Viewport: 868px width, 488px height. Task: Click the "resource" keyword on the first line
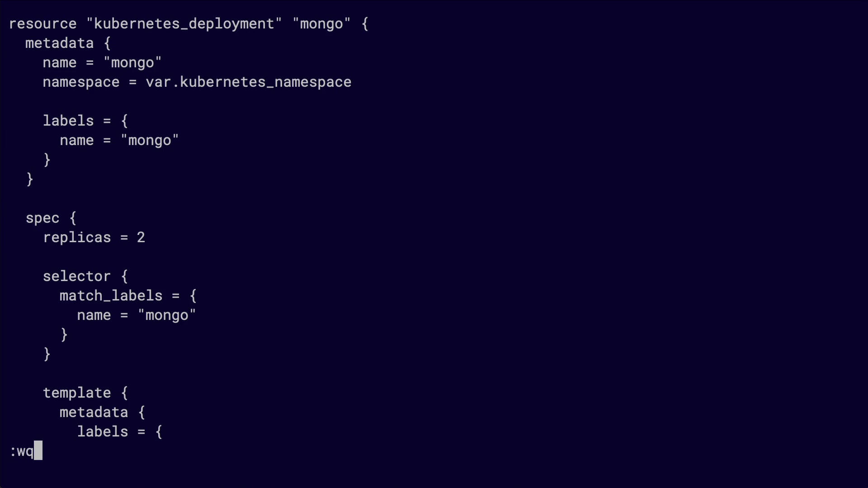click(43, 23)
